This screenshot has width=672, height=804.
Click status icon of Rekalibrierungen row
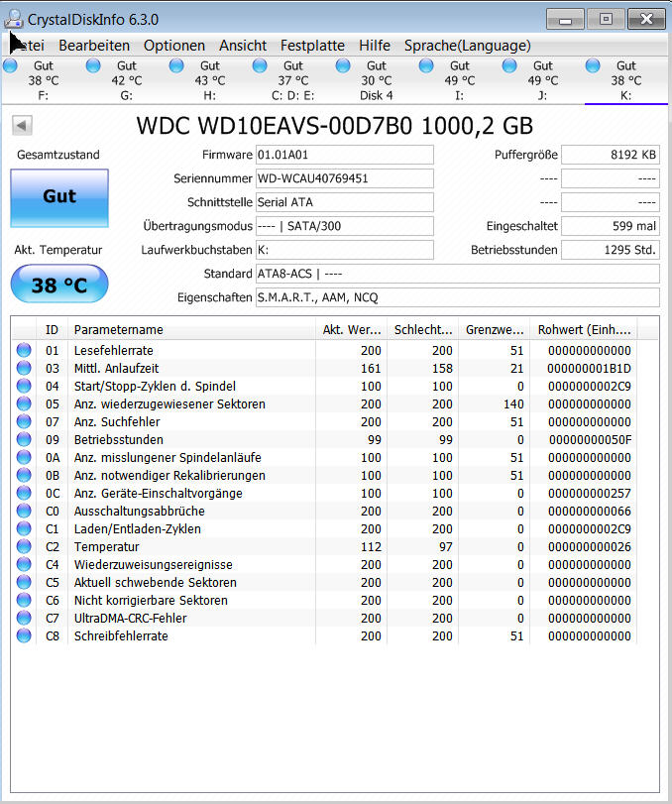pos(24,475)
